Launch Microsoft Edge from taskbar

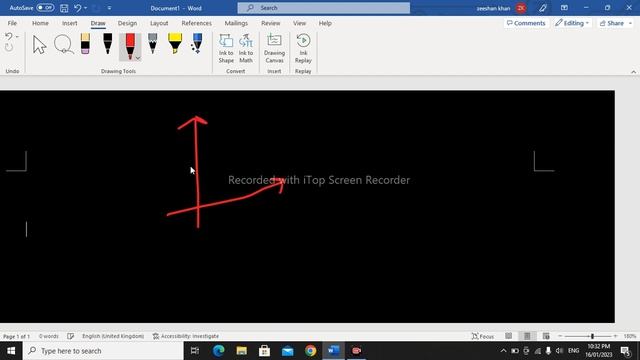[x=218, y=351]
